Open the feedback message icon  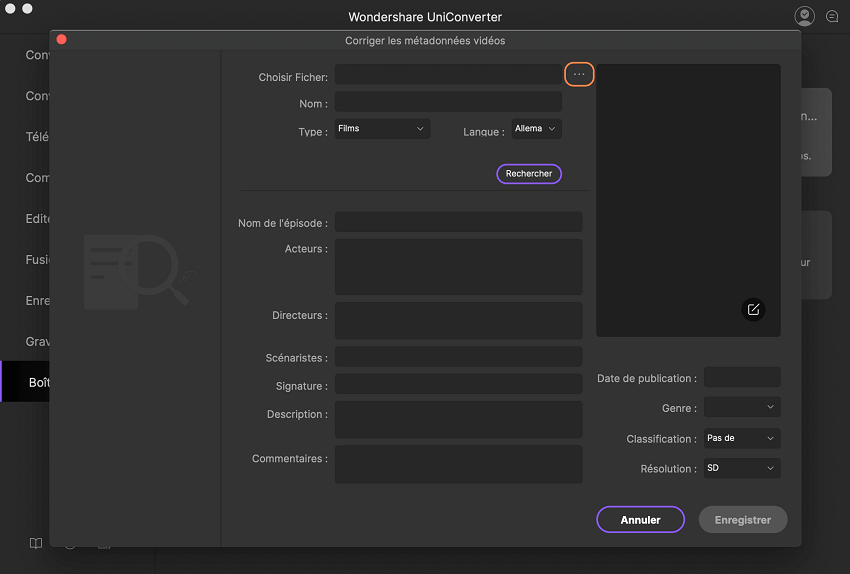point(832,16)
